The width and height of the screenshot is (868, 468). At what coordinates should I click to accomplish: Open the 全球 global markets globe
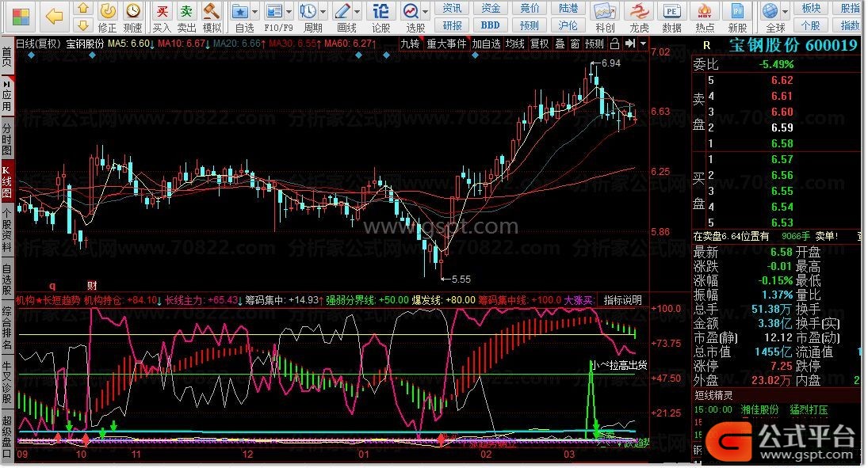pyautogui.click(x=770, y=11)
